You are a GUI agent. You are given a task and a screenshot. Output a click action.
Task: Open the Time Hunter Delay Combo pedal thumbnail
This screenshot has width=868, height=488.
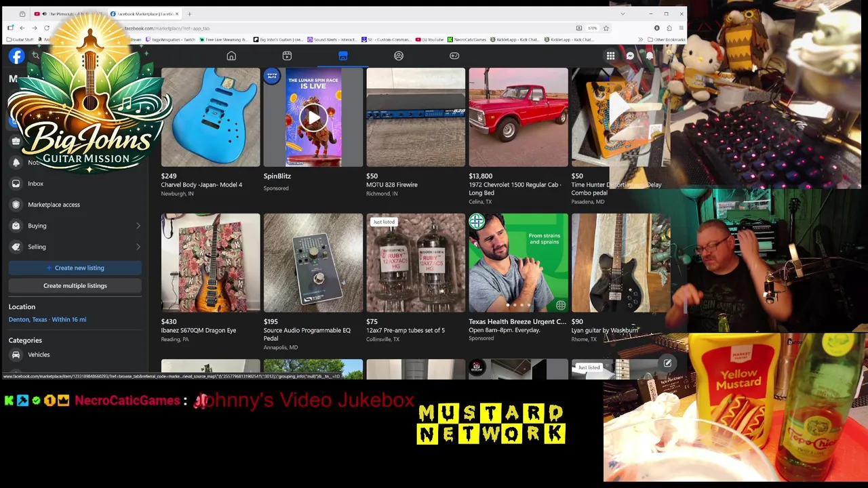tap(620, 117)
